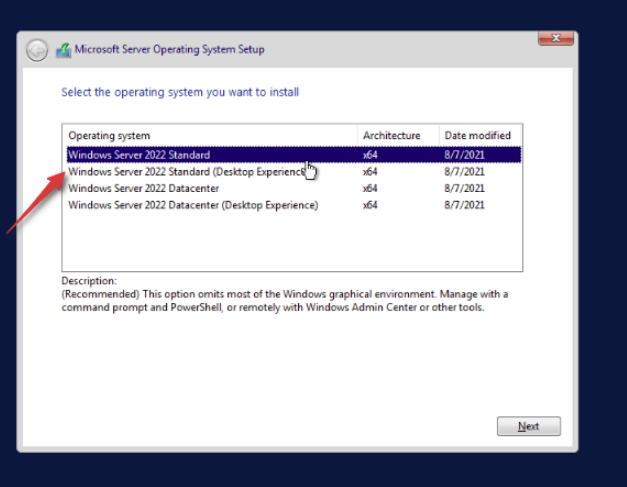The image size is (627, 487).
Task: Click x64 cell in Standard (Desktop Experience) row
Action: click(x=370, y=172)
